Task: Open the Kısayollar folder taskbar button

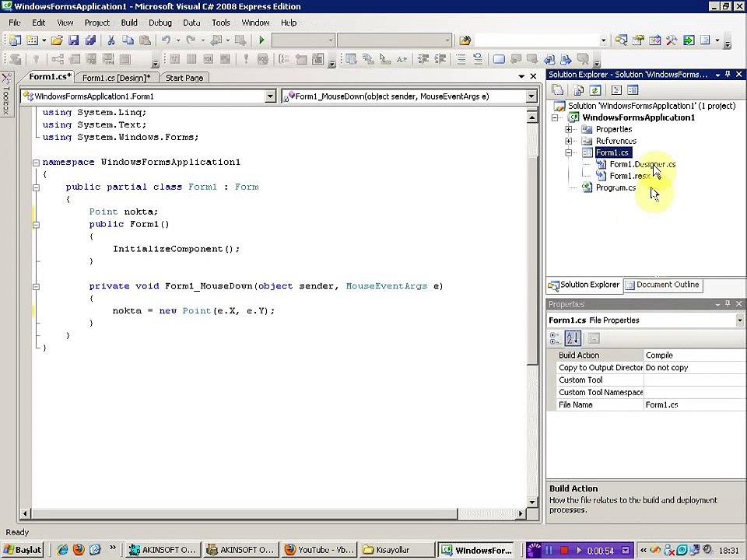Action: pos(398,550)
